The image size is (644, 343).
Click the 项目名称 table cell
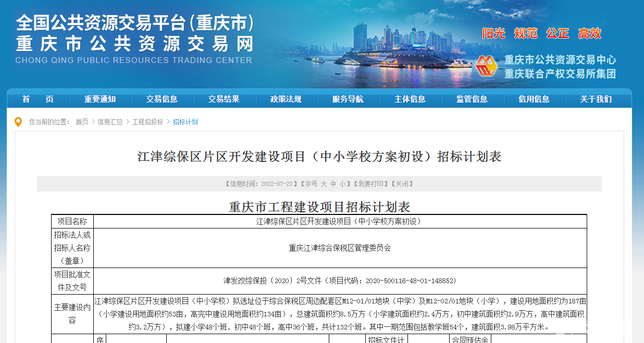pyautogui.click(x=72, y=221)
